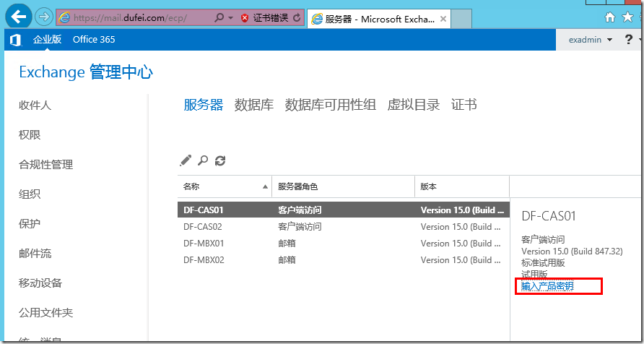This screenshot has height=344, width=644.
Task: Switch to the 数据库可用性组 tab
Action: pos(330,105)
